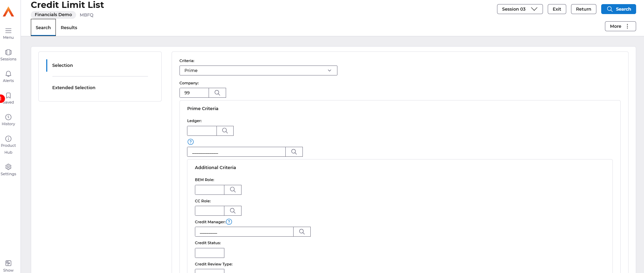Click the Prime Criteria heading
The image size is (644, 273).
coord(203,108)
